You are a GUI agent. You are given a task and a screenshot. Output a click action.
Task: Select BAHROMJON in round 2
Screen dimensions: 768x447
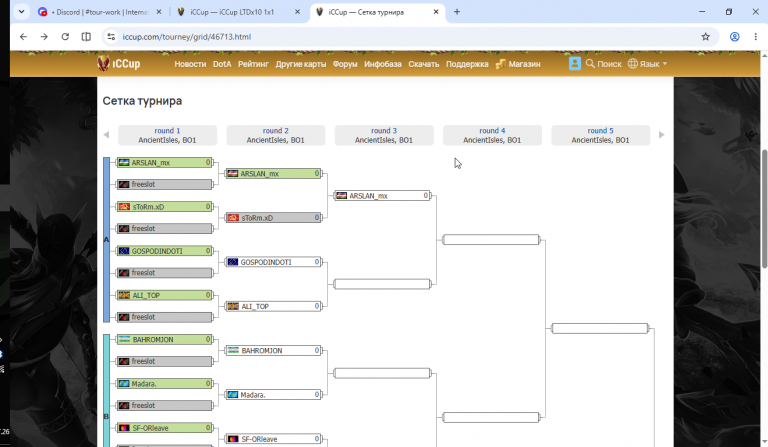273,351
